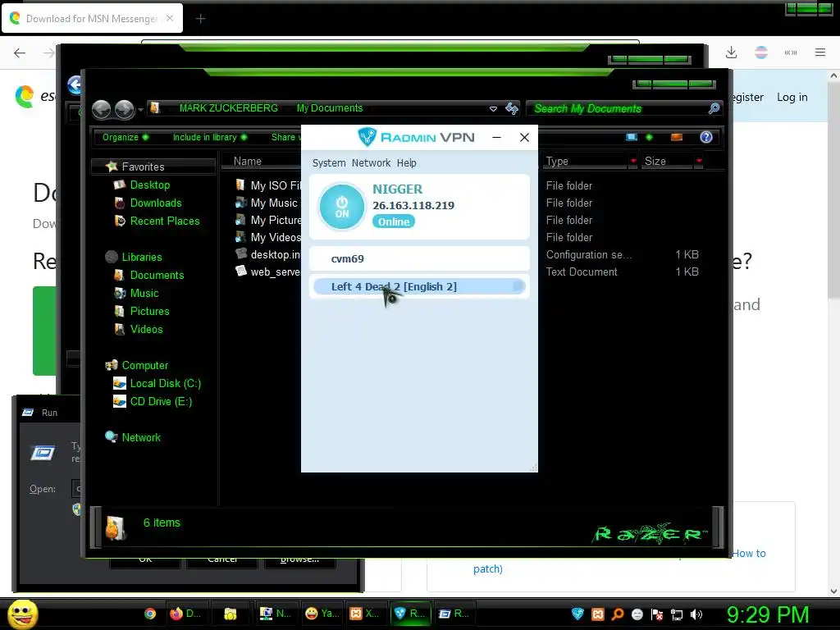840x630 pixels.
Task: Open the browser downloads icon
Action: (x=731, y=52)
